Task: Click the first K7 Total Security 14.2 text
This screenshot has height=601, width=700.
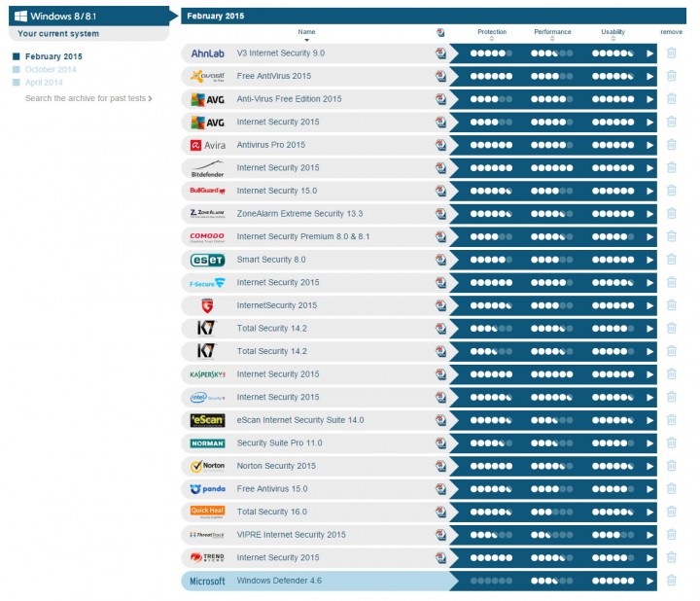Action: tap(271, 328)
